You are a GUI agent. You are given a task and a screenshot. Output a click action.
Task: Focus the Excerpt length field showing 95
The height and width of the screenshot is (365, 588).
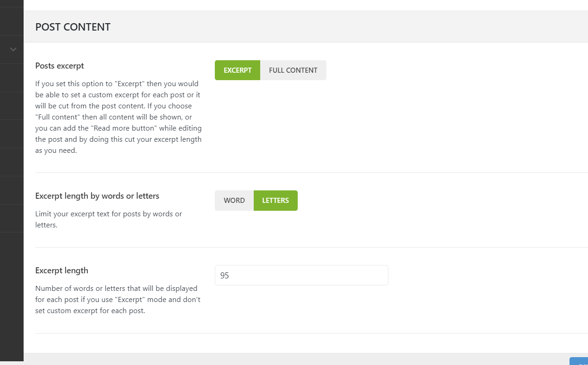point(301,275)
